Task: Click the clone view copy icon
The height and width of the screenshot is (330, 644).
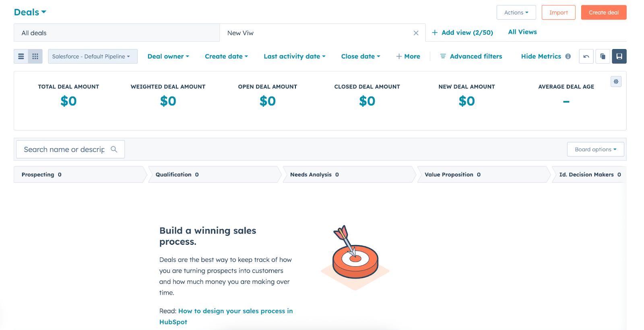Action: 603,56
